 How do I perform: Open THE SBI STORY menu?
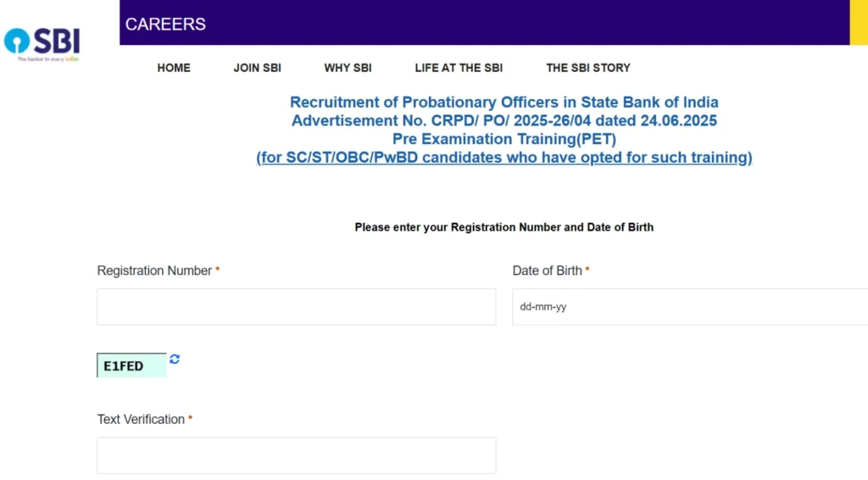click(588, 68)
